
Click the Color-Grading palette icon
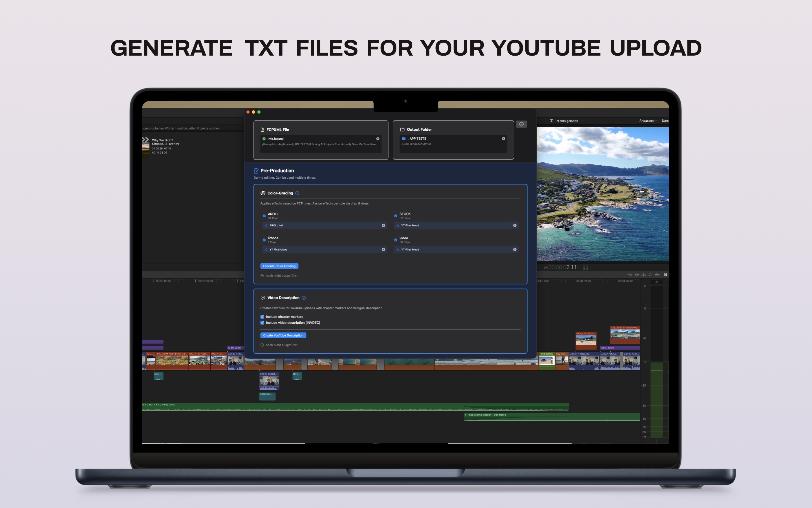[x=263, y=193]
